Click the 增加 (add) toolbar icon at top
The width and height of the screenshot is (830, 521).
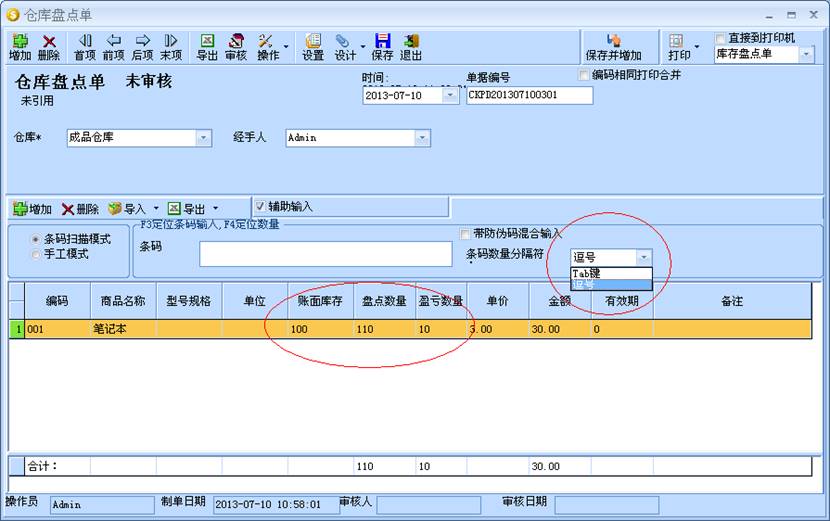[20, 47]
